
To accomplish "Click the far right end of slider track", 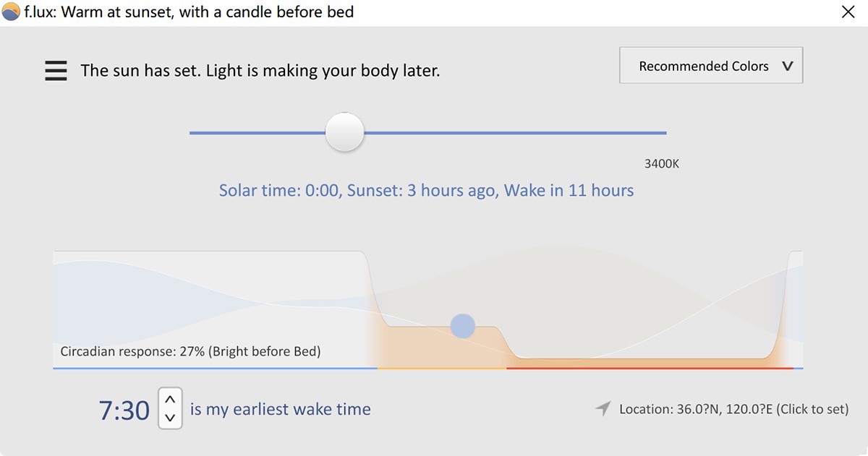I will coord(663,133).
